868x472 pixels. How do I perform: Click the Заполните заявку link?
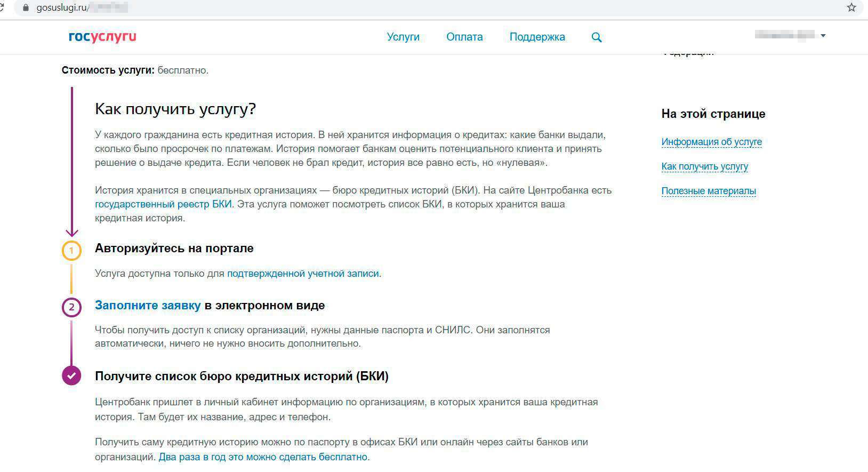pos(148,306)
